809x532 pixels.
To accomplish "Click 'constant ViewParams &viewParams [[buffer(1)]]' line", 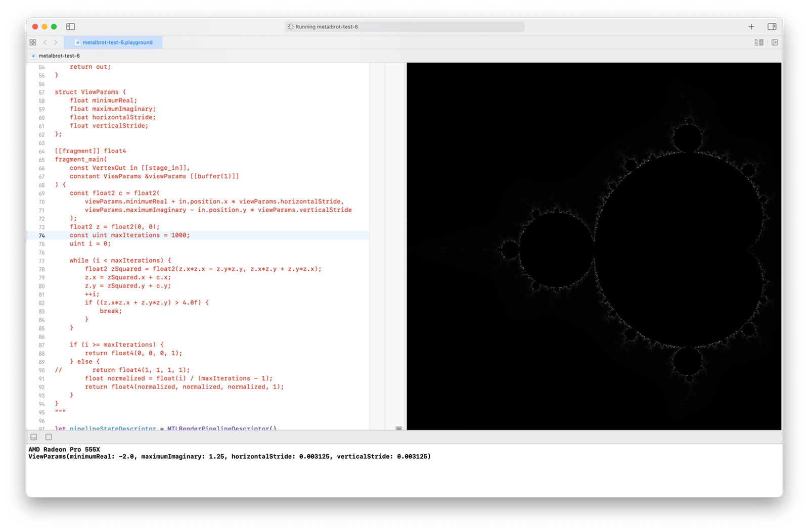I will 154,176.
